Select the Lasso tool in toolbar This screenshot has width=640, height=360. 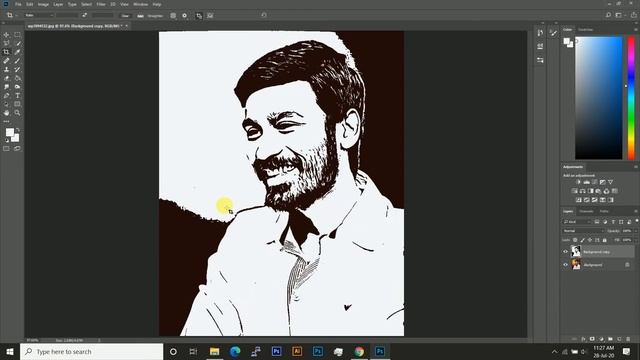pos(7,43)
